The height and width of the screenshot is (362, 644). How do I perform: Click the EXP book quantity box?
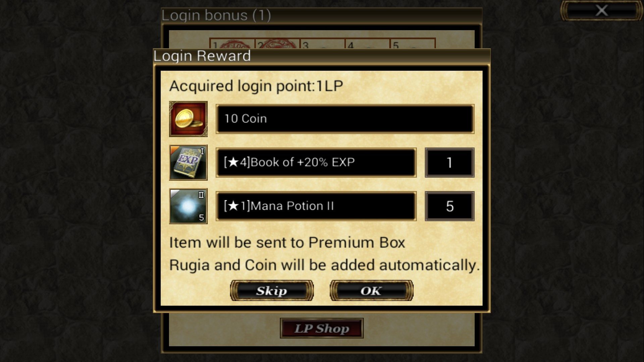click(x=449, y=163)
